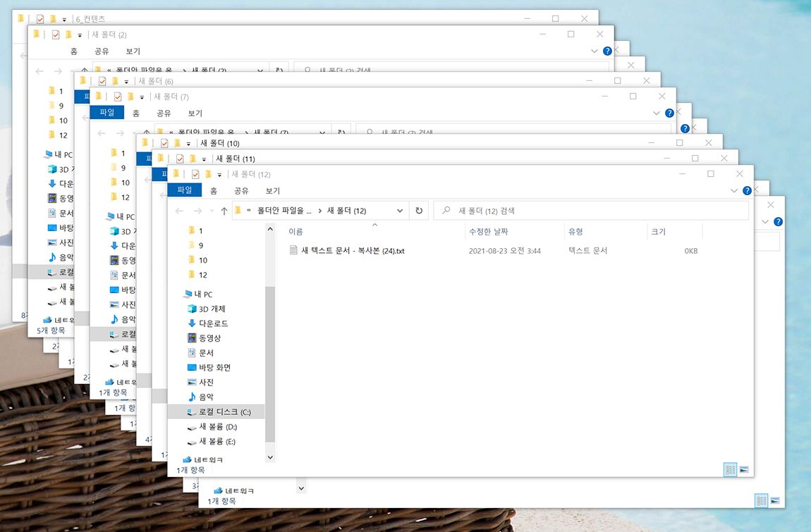Select file 새 텍스트 문서 - 복사본 (24).txt
811x532 pixels.
coord(353,251)
